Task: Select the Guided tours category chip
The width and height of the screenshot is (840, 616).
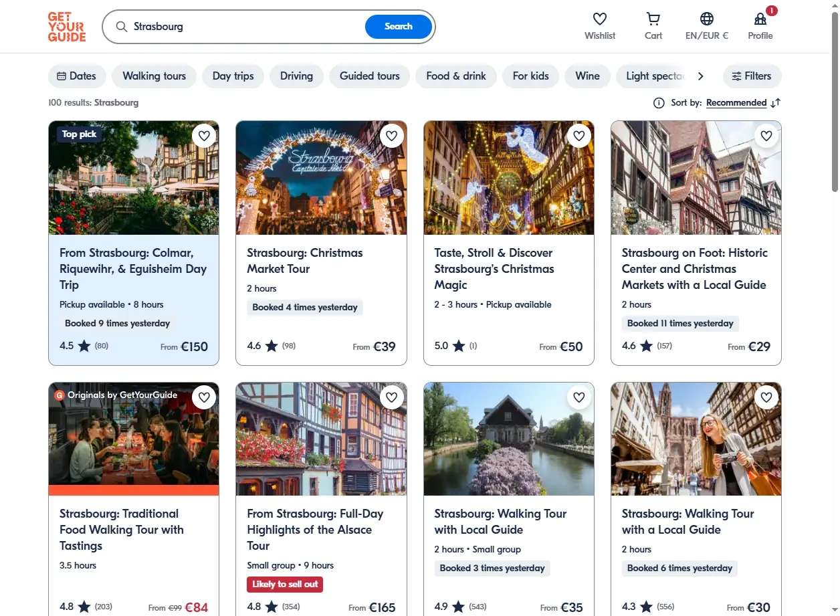Action: [x=370, y=76]
